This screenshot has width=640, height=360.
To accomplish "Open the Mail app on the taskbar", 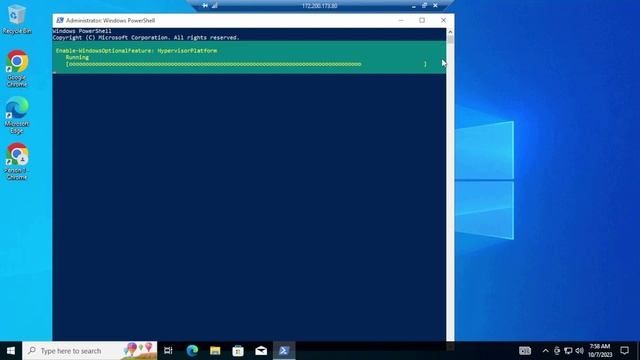I will [261, 351].
